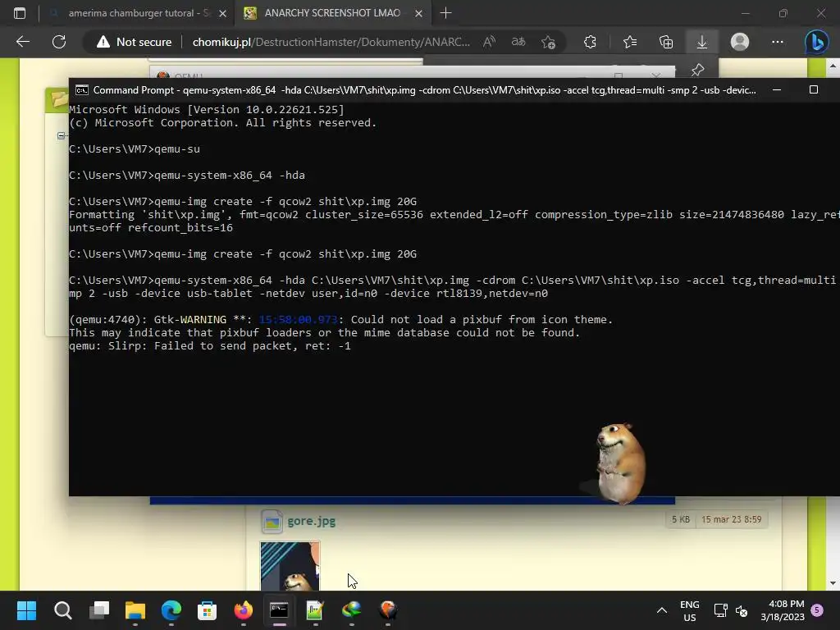Minimize the Edge browser window
This screenshot has height=630, width=840.
746,13
